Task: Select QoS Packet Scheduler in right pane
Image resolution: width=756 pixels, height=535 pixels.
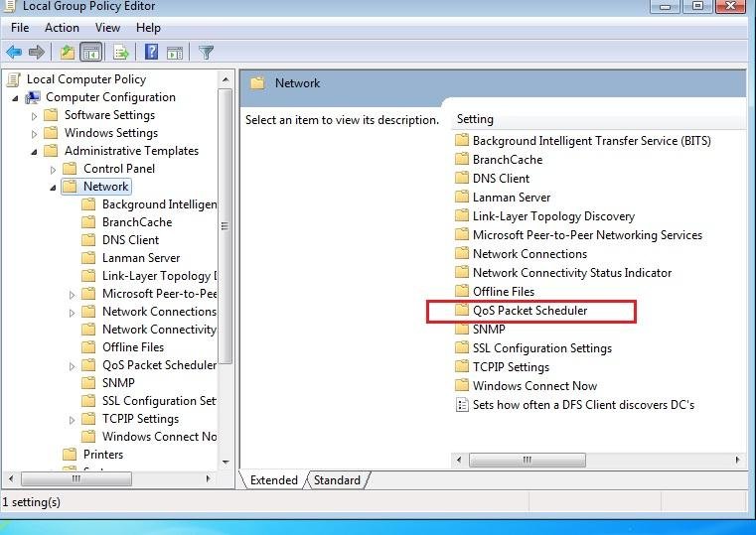Action: pyautogui.click(x=529, y=311)
